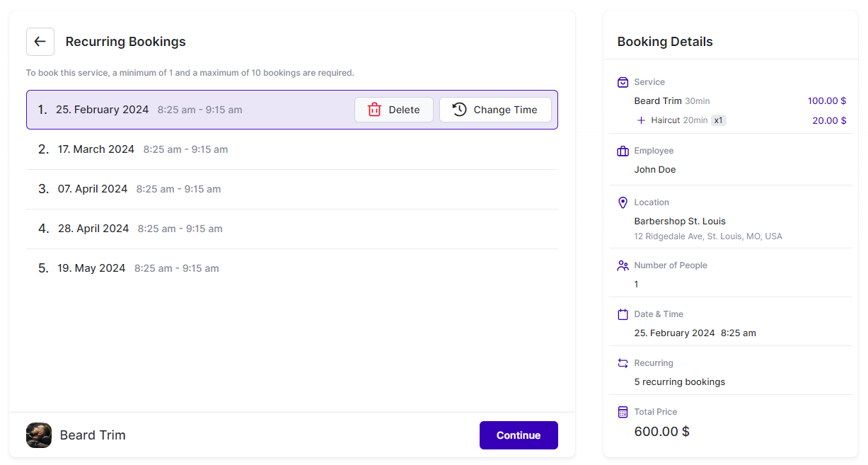868x465 pixels.
Task: Click the Date & Time calendar icon
Action: pos(623,314)
